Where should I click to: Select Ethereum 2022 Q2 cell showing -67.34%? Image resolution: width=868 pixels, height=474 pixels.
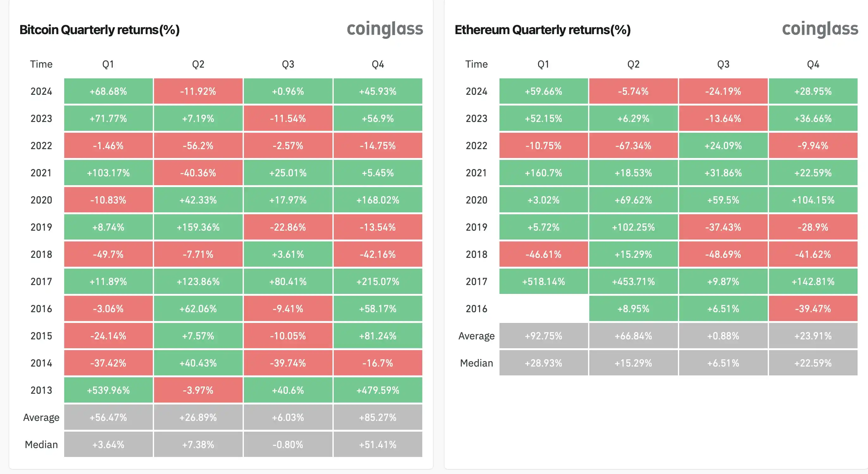pyautogui.click(x=633, y=146)
